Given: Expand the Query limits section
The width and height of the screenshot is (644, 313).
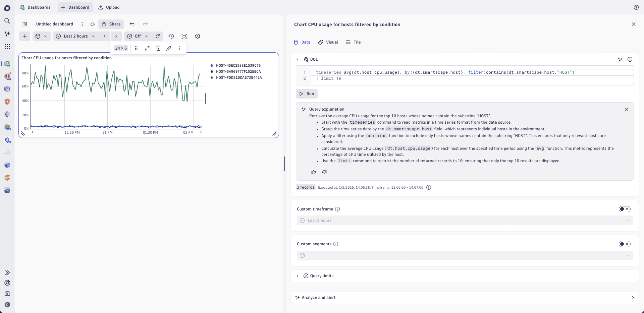Looking at the screenshot, I should (298, 276).
